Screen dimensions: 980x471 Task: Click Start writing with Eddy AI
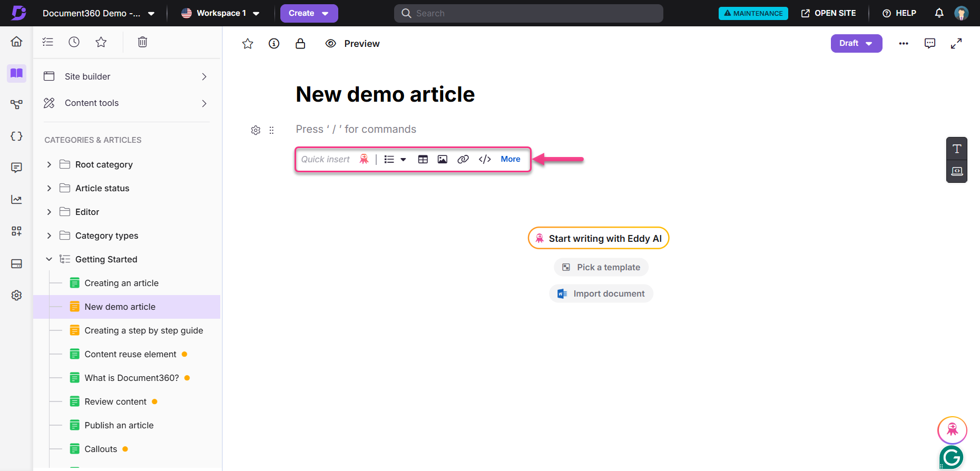tap(599, 238)
